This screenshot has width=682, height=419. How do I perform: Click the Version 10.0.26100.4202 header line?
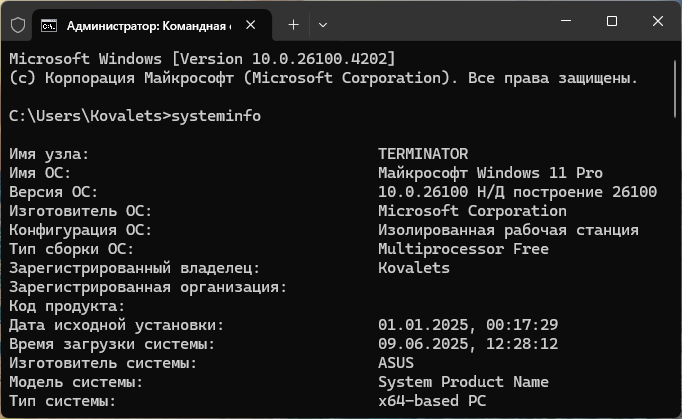pos(202,59)
